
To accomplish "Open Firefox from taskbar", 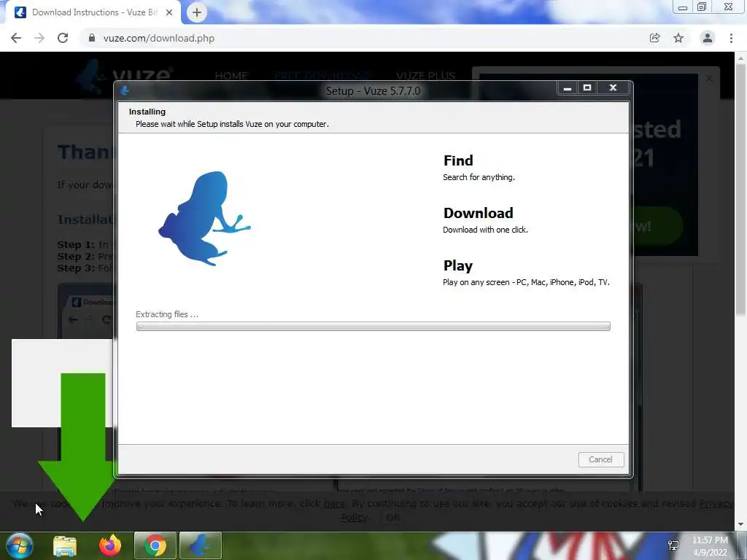I will click(110, 545).
